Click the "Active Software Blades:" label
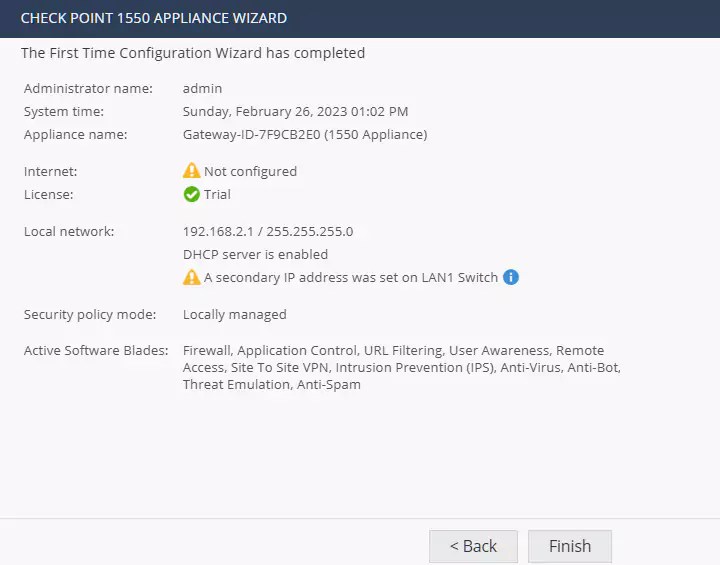 (96, 350)
